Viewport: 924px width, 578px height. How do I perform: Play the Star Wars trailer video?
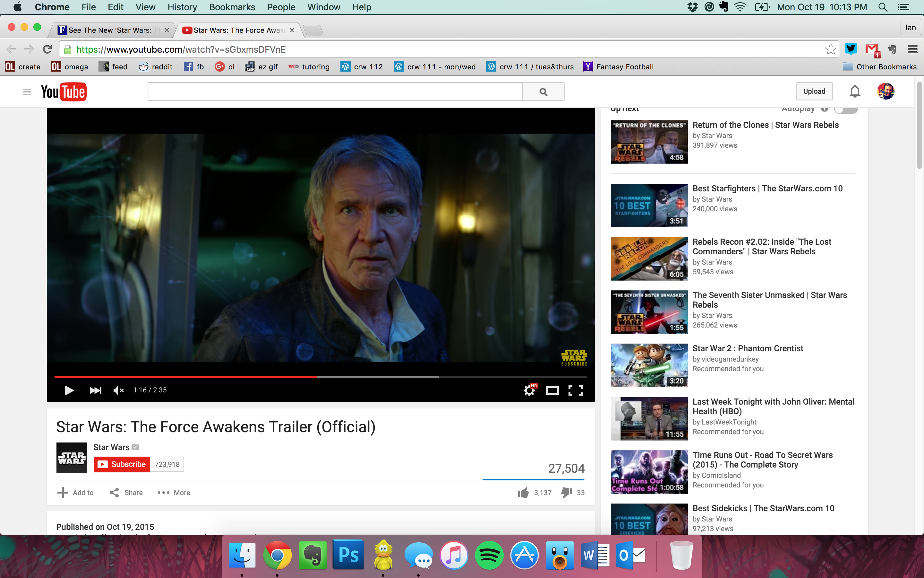69,390
